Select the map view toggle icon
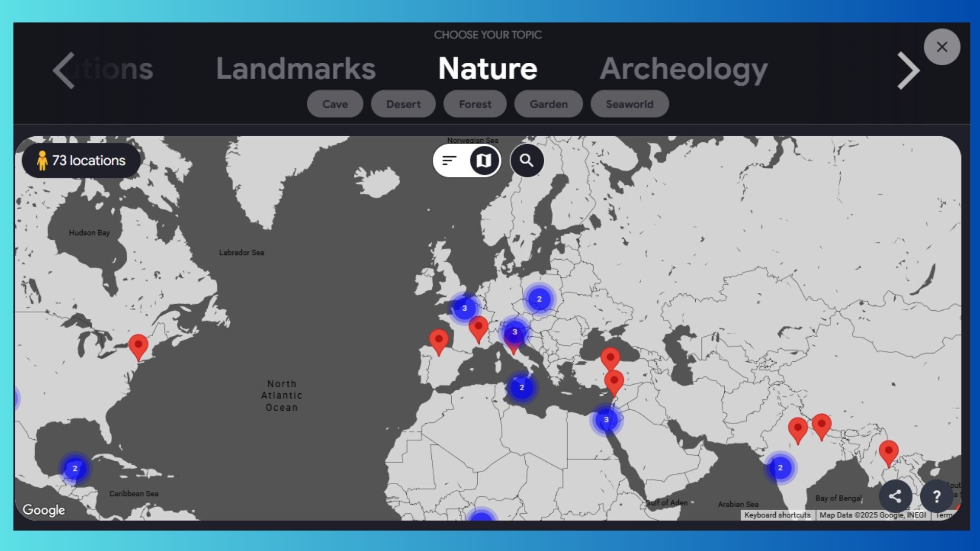This screenshot has width=980, height=551. pyautogui.click(x=483, y=161)
